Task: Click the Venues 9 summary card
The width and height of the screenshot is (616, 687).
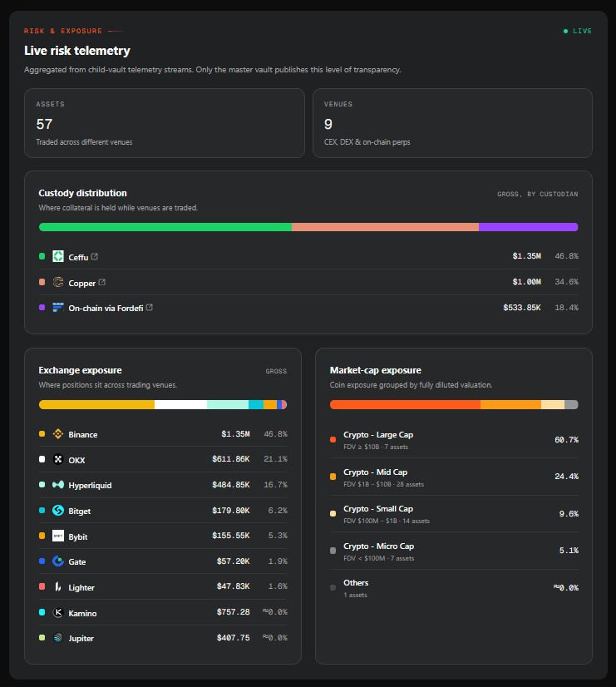Action: 452,123
